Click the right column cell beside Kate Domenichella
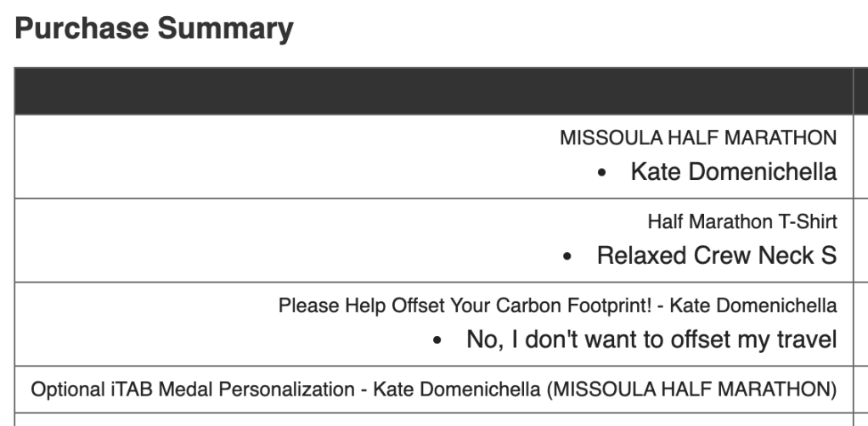The width and height of the screenshot is (868, 426). [x=861, y=157]
